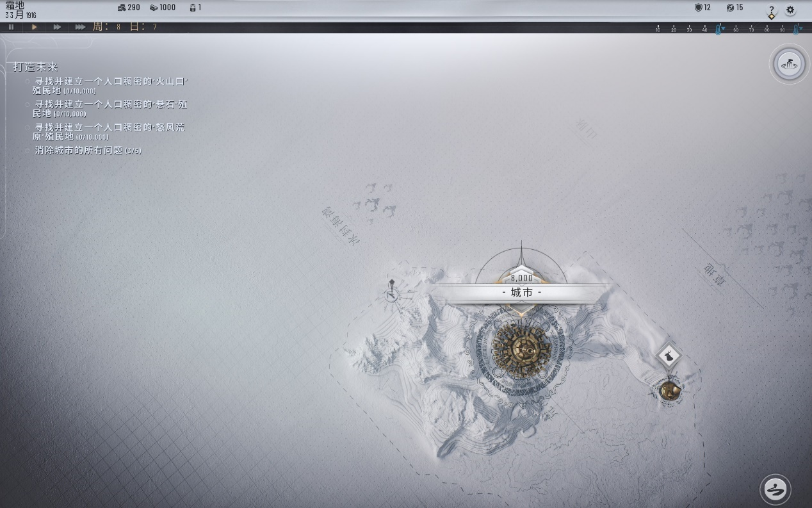This screenshot has height=508, width=812.
Task: Click the cycle indicator showing 15
Action: point(735,8)
